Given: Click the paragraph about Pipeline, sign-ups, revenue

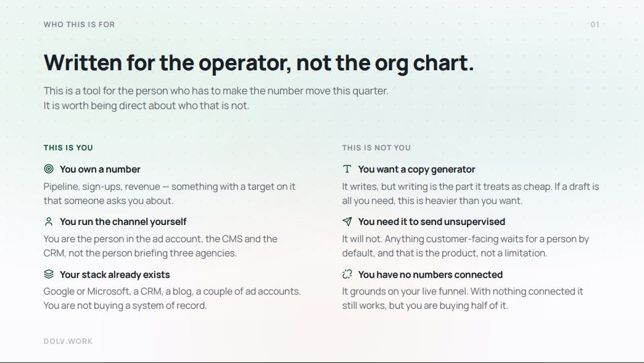Looking at the screenshot, I should click(170, 194).
